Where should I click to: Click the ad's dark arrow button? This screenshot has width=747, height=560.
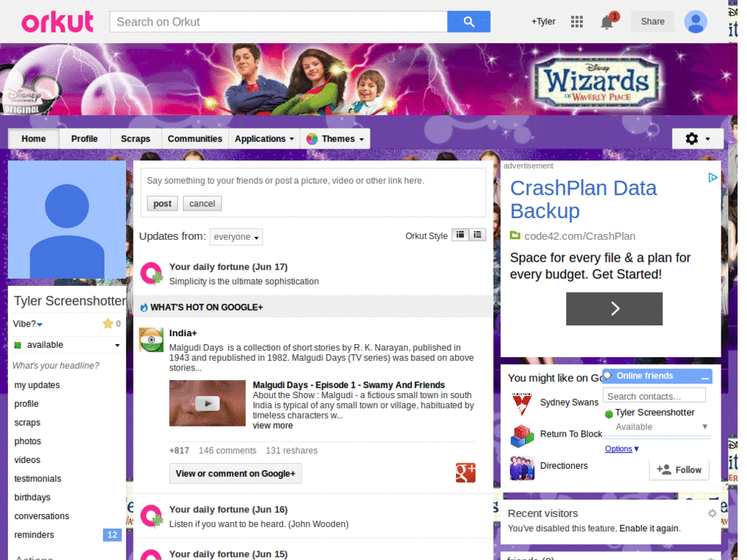[x=614, y=308]
